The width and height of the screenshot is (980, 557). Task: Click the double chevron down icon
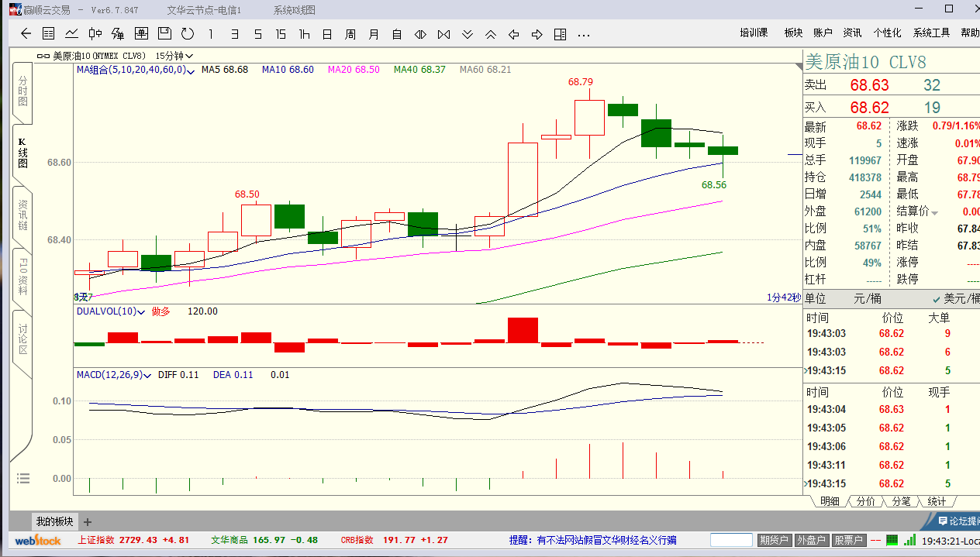pyautogui.click(x=467, y=34)
